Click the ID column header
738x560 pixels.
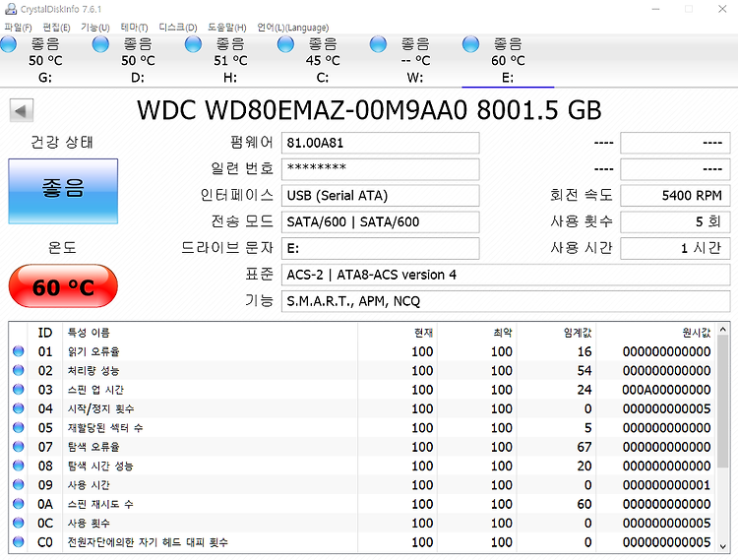click(x=45, y=333)
